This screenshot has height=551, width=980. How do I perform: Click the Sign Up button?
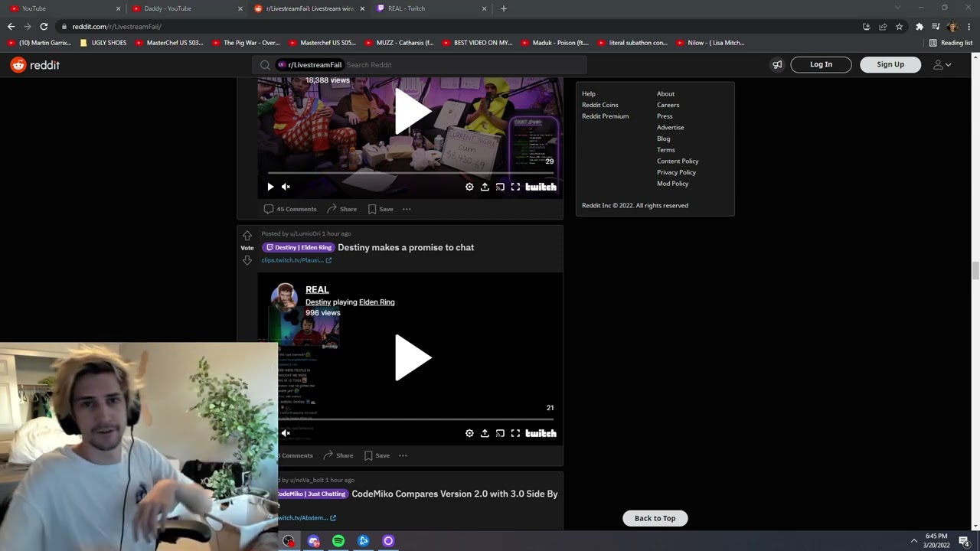coord(890,64)
